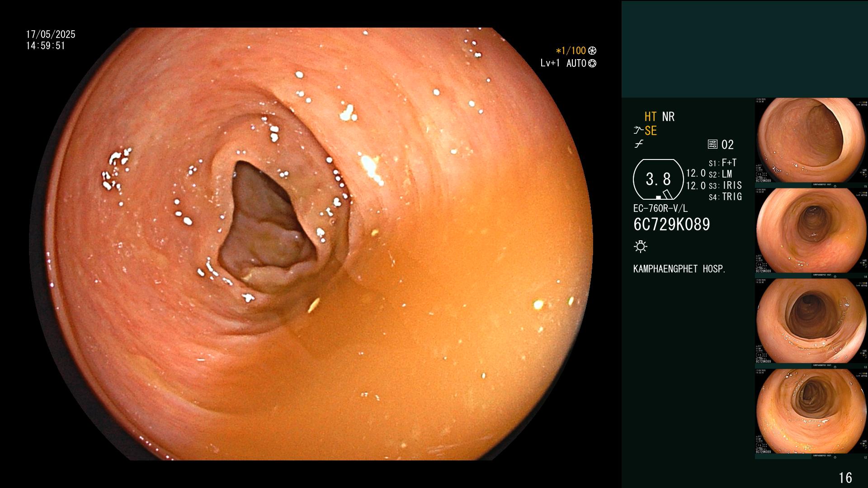
Task: Click the light source lamp icon
Action: point(641,246)
